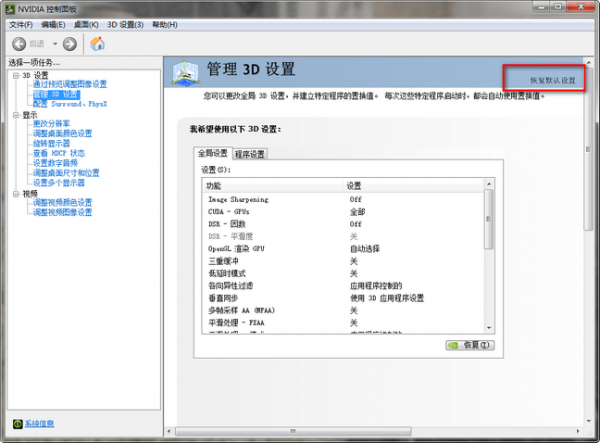Click the 系统信息 link
Screen dimensions: 600x443
pos(39,424)
